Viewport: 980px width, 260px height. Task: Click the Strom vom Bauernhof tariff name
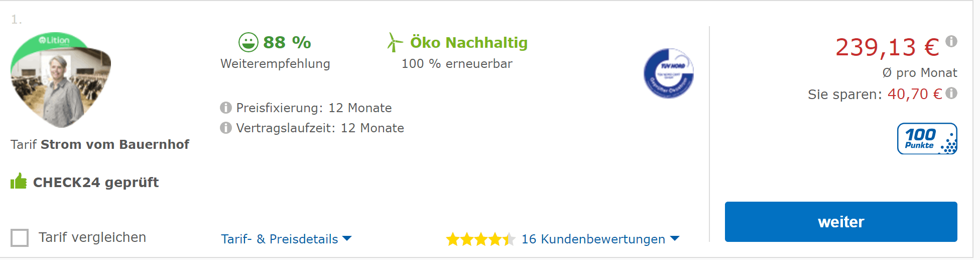pyautogui.click(x=114, y=145)
